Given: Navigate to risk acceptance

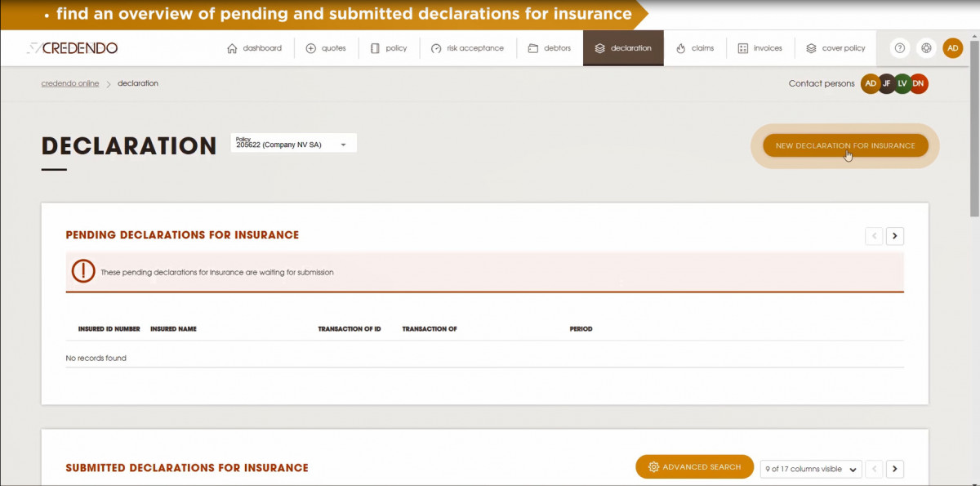Looking at the screenshot, I should click(467, 48).
